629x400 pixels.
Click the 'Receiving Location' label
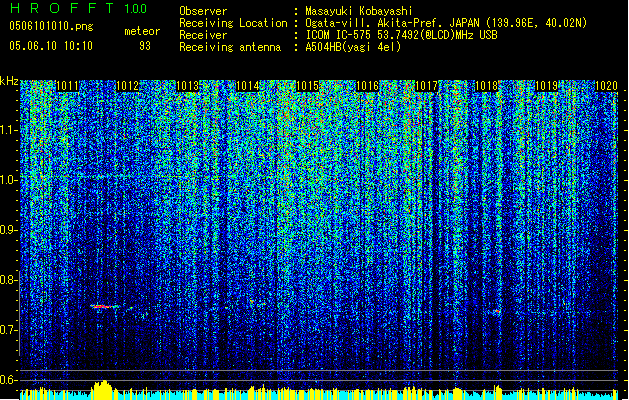233,23
